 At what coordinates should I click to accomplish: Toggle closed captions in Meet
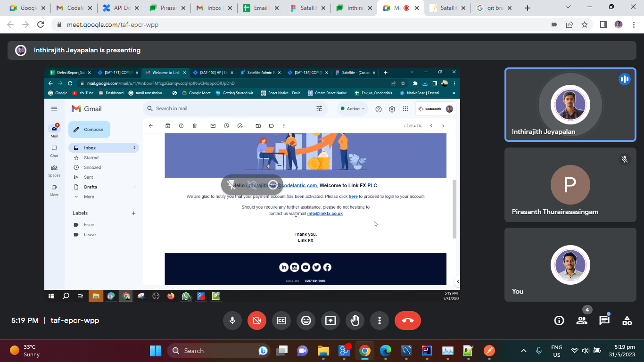pyautogui.click(x=281, y=321)
